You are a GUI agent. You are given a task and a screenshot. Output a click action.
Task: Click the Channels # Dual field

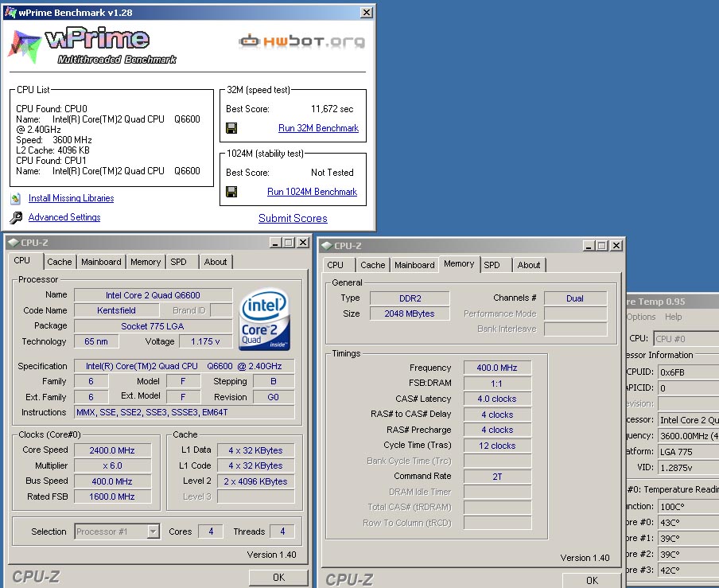point(575,298)
